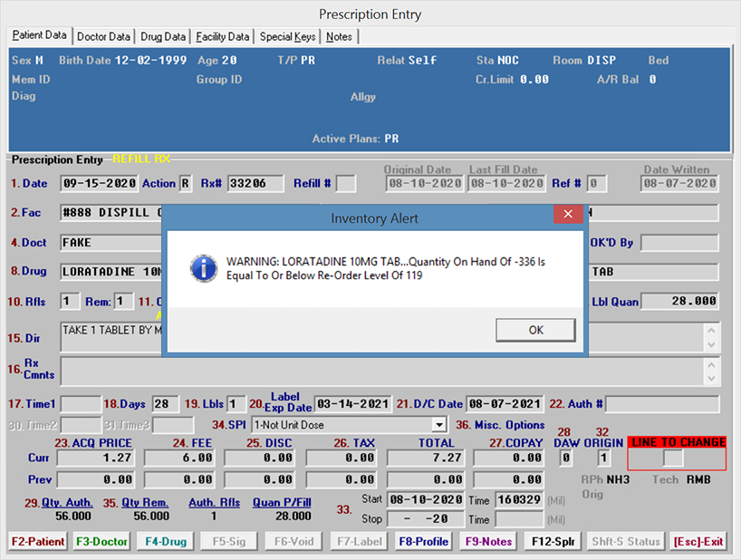The image size is (741, 560).
Task: Go to the Notes tab
Action: pos(340,36)
